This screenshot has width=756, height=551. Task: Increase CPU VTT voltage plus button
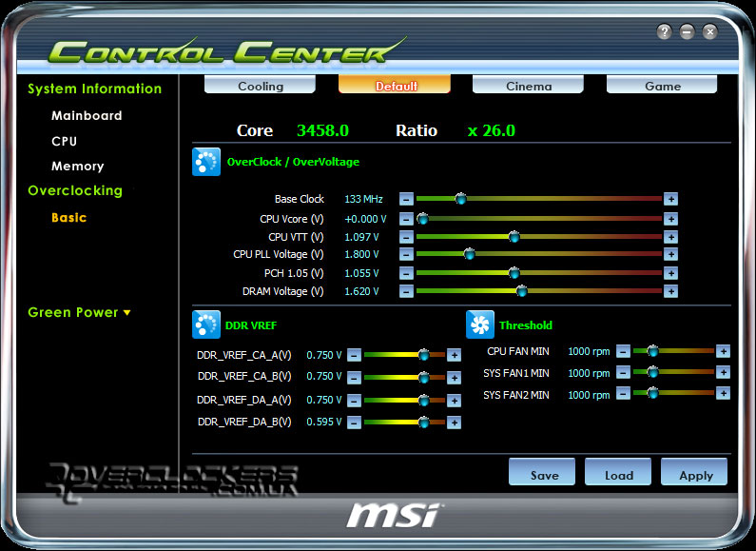(670, 237)
